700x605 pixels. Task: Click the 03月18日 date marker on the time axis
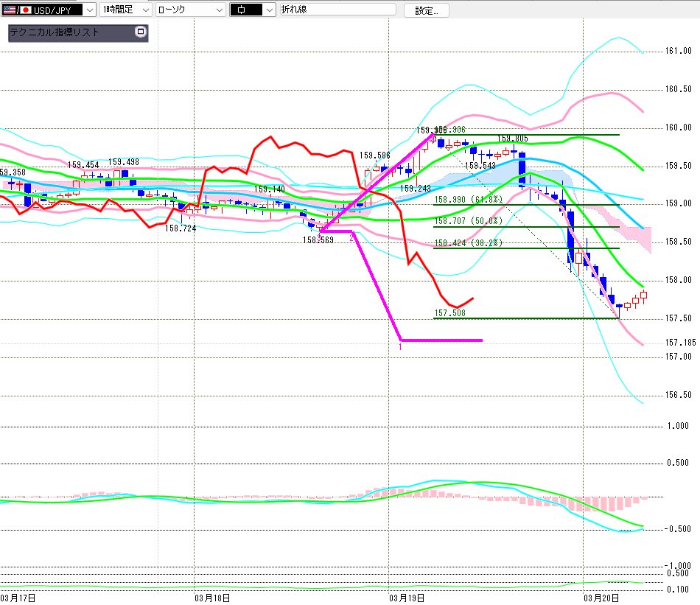tap(211, 597)
